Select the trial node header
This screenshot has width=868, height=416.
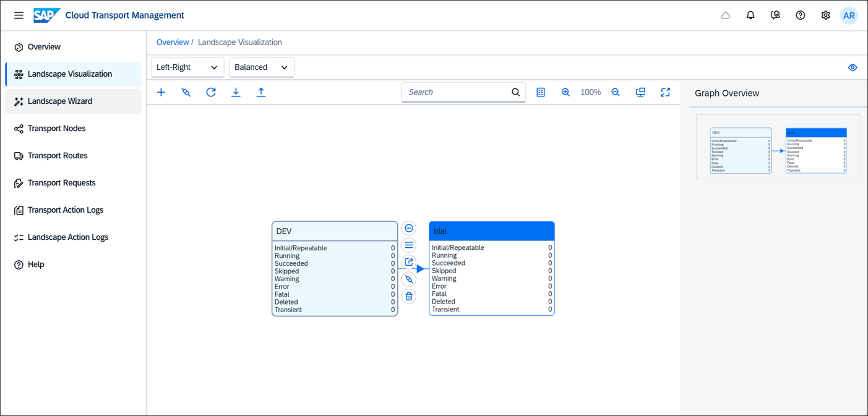492,231
